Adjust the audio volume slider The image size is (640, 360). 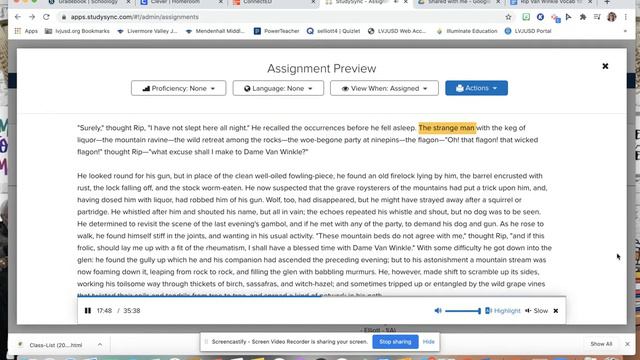coord(463,311)
